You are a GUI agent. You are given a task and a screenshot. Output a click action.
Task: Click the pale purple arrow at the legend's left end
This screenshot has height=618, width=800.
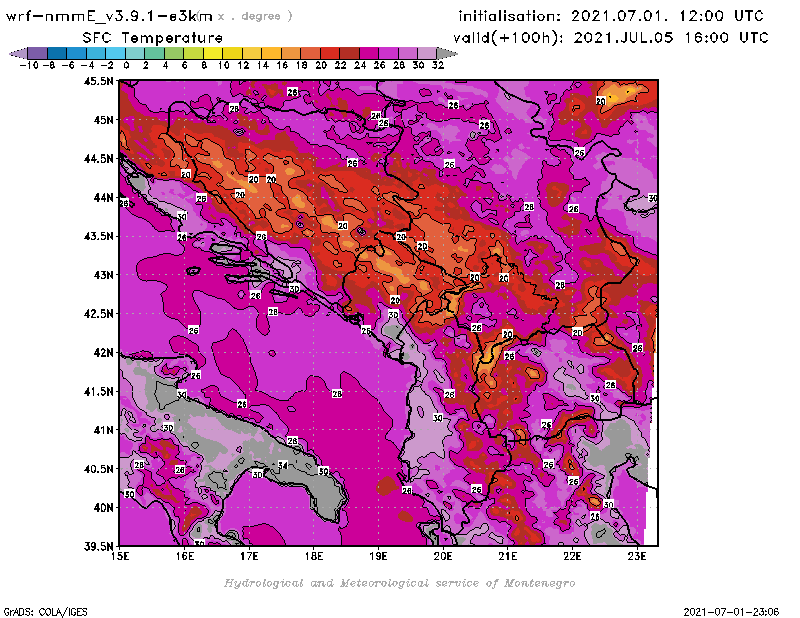pos(18,53)
